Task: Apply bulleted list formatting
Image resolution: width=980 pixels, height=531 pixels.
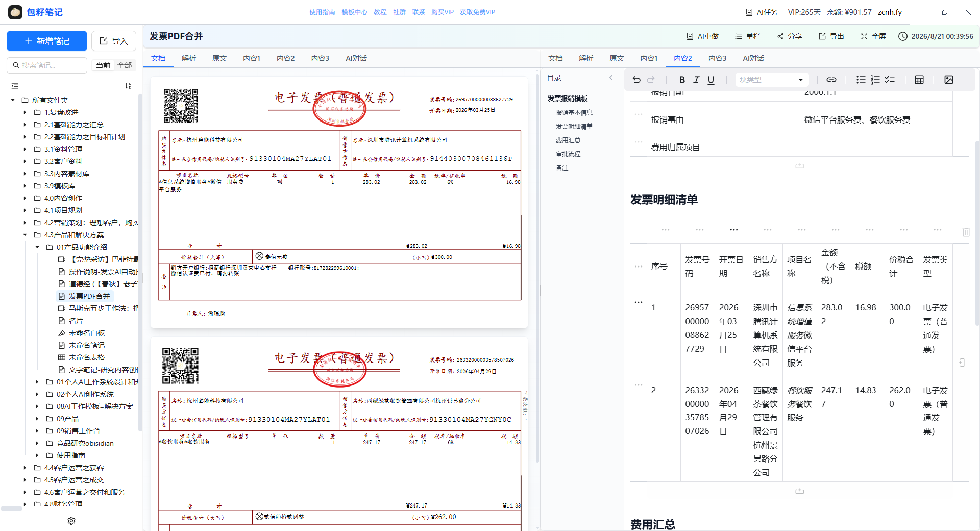Action: point(861,80)
